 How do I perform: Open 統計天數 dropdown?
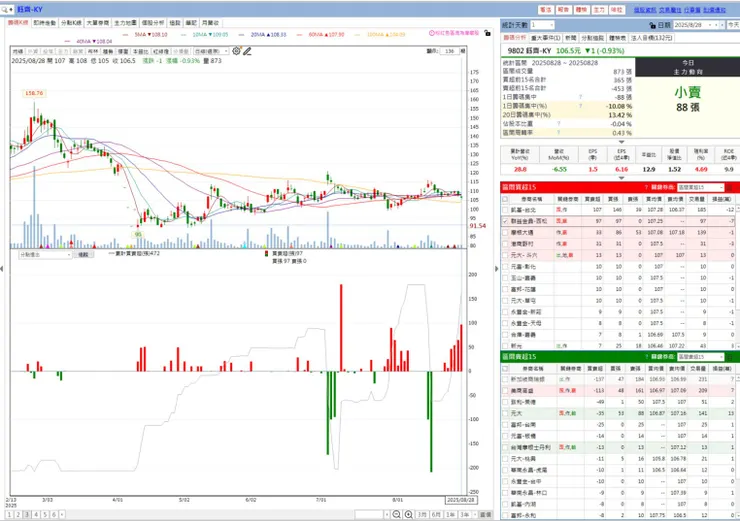[551, 25]
